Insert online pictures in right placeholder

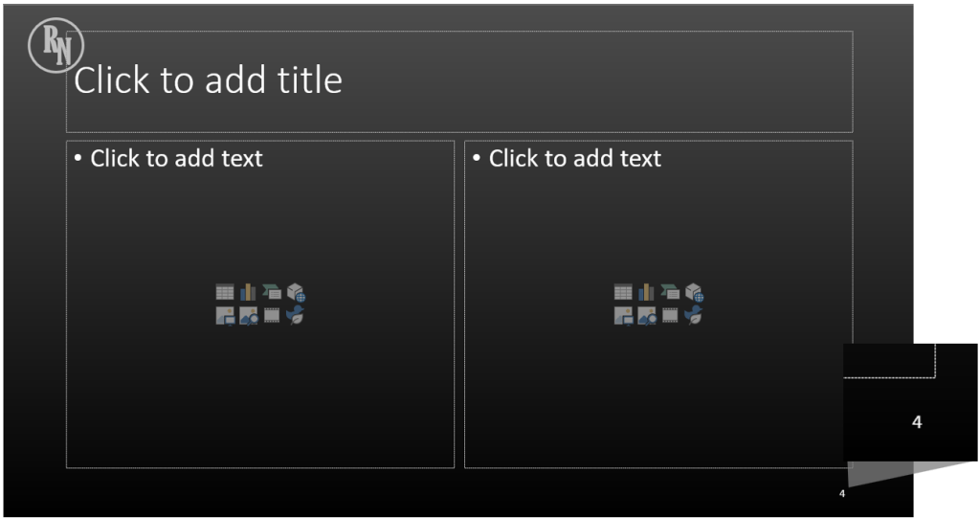[x=647, y=315]
